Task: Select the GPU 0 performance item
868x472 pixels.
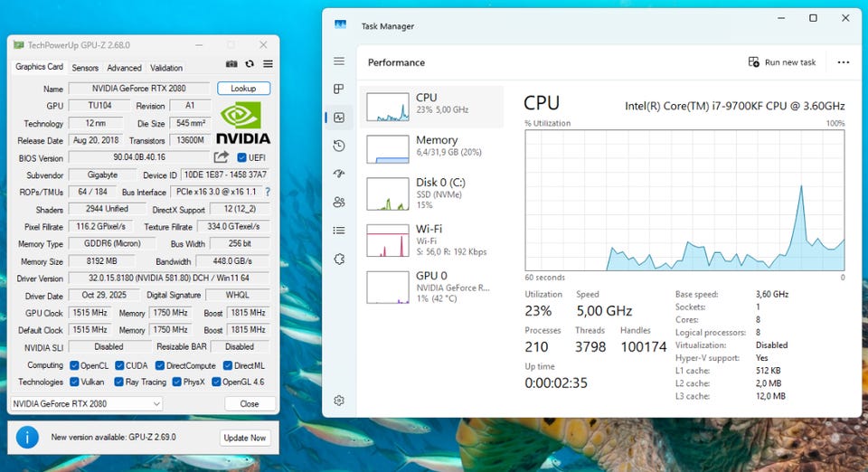Action: click(432, 287)
